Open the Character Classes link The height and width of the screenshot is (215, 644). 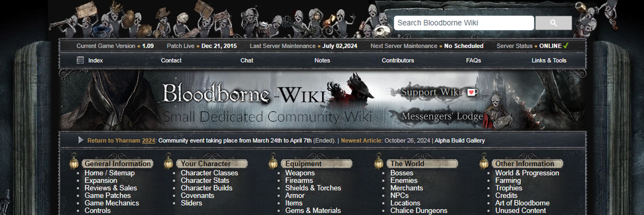click(209, 173)
